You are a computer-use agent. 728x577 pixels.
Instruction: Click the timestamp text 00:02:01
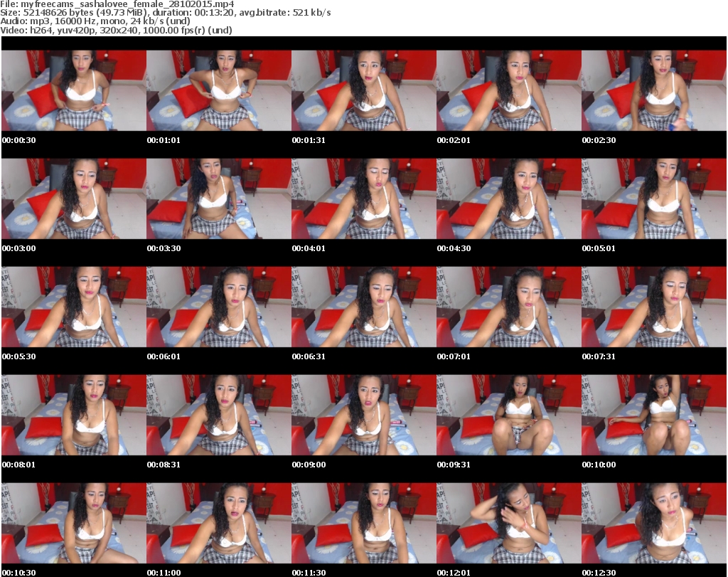click(454, 140)
